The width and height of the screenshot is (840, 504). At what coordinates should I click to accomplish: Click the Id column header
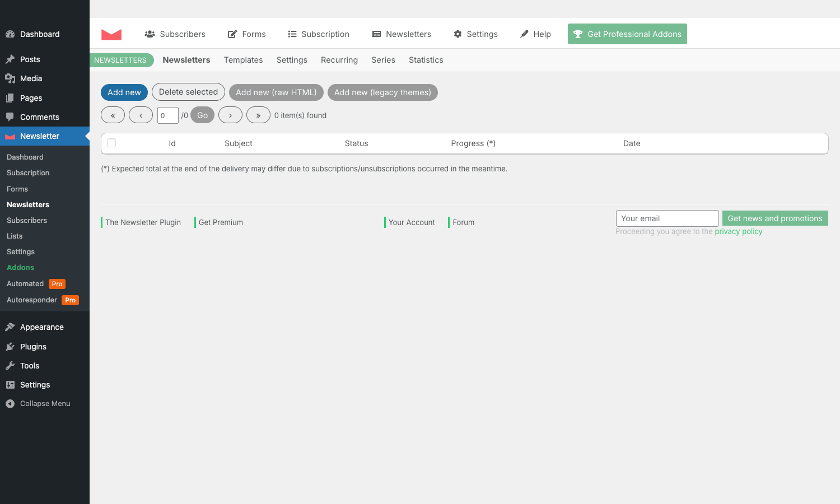point(172,143)
